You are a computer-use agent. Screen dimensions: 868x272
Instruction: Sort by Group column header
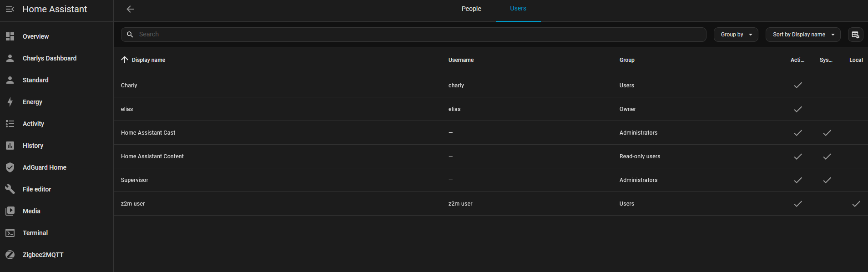(x=627, y=60)
